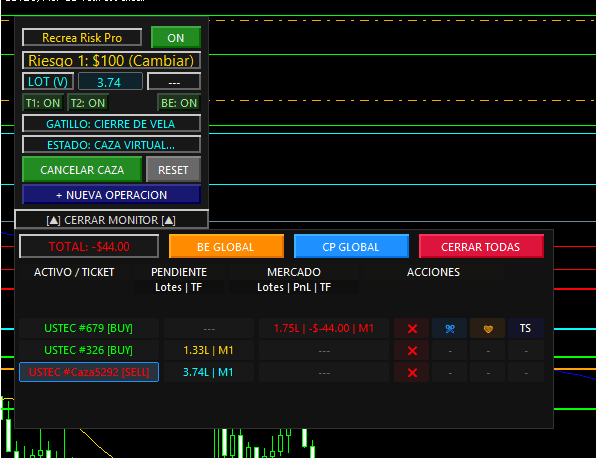Toggle the green ON power switch
The height and width of the screenshot is (458, 596).
tap(176, 38)
